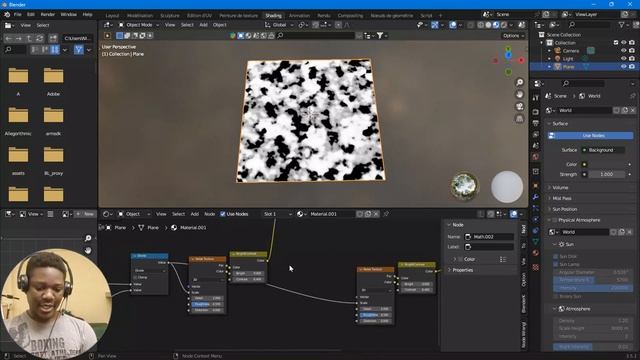Open the Object Mode dropdown
Image resolution: width=640 pixels, height=360 pixels.
tap(138, 25)
